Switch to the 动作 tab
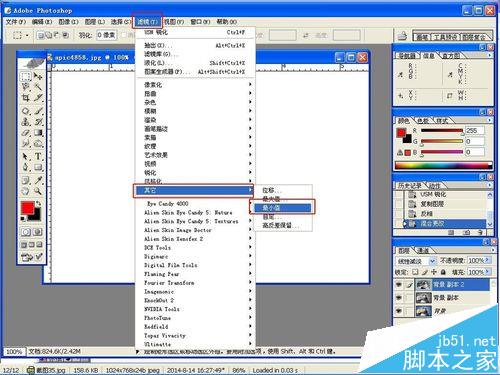The height and width of the screenshot is (375, 500). point(435,185)
